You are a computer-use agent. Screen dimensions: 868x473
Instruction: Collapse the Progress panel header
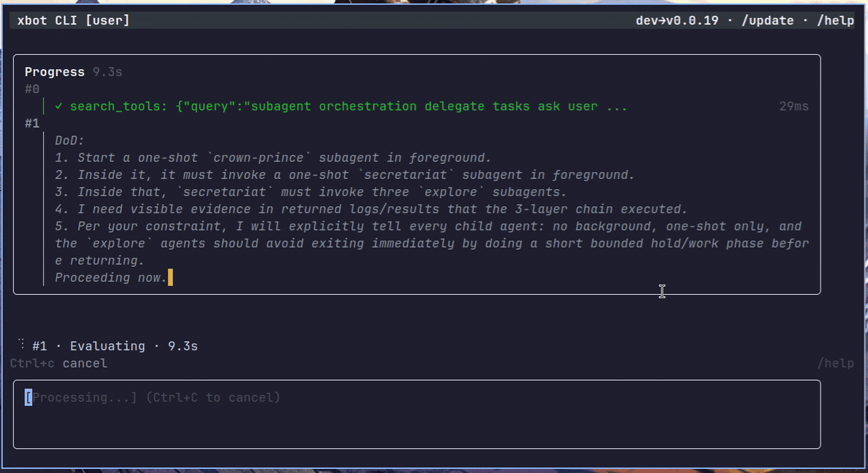coord(54,72)
